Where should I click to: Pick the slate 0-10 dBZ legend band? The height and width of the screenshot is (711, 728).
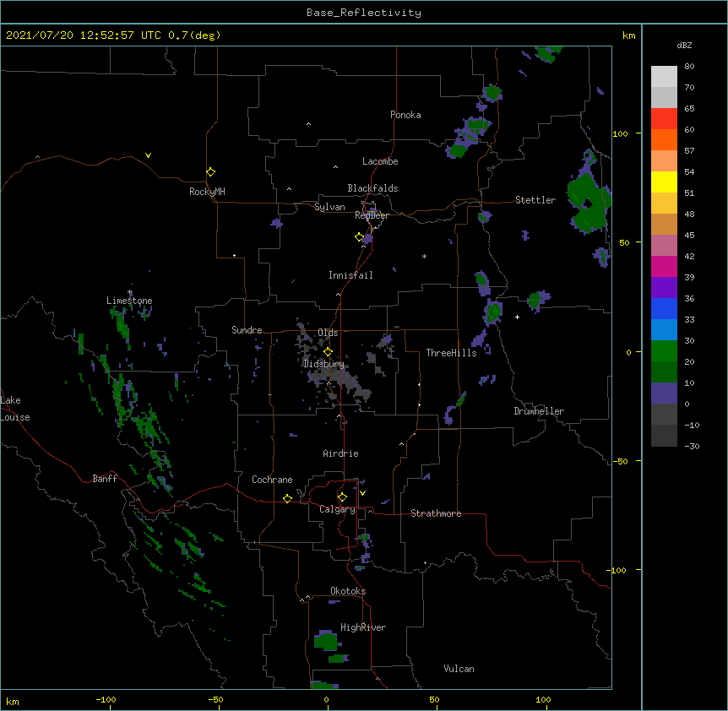(664, 393)
